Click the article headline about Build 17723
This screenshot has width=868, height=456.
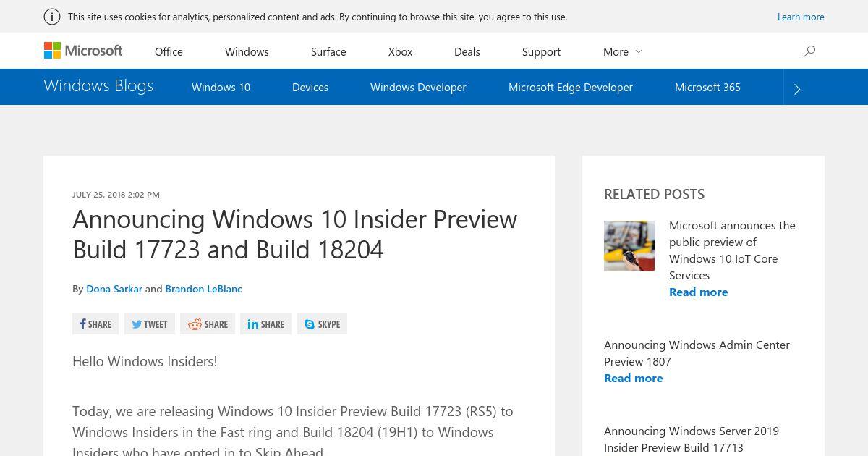tap(295, 234)
